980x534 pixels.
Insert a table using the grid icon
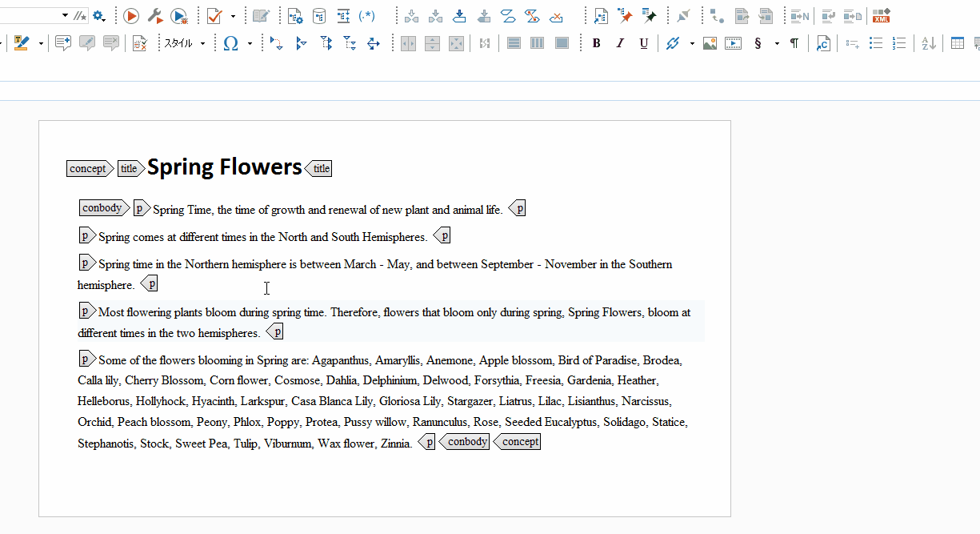(x=958, y=43)
